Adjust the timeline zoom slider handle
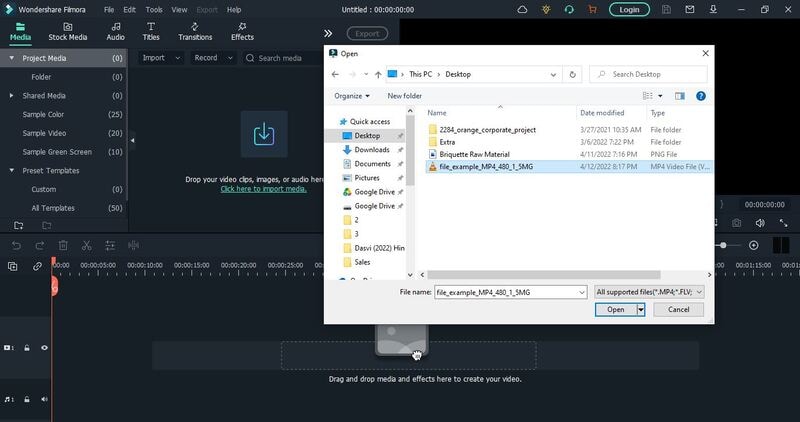Viewport: 800px width, 422px height. [x=723, y=245]
